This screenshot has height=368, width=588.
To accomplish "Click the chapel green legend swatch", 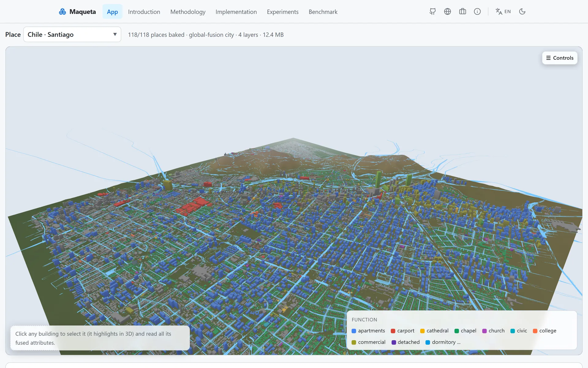I will click(x=457, y=331).
